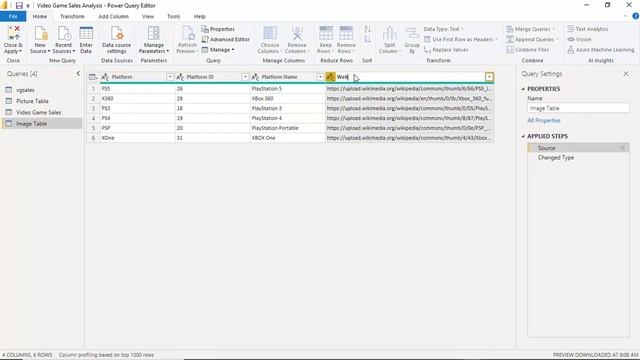Select the vgsales query
The height and width of the screenshot is (360, 640).
42,90
